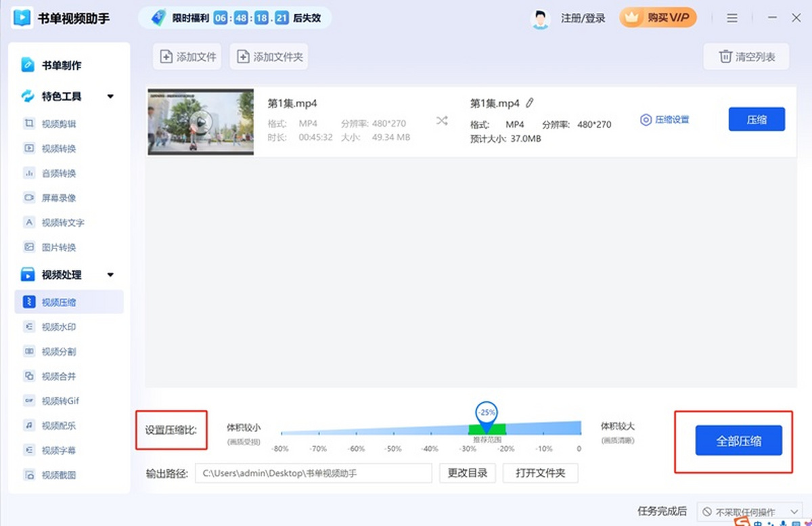
Task: Click the pencil icon to rename output file
Action: 530,103
